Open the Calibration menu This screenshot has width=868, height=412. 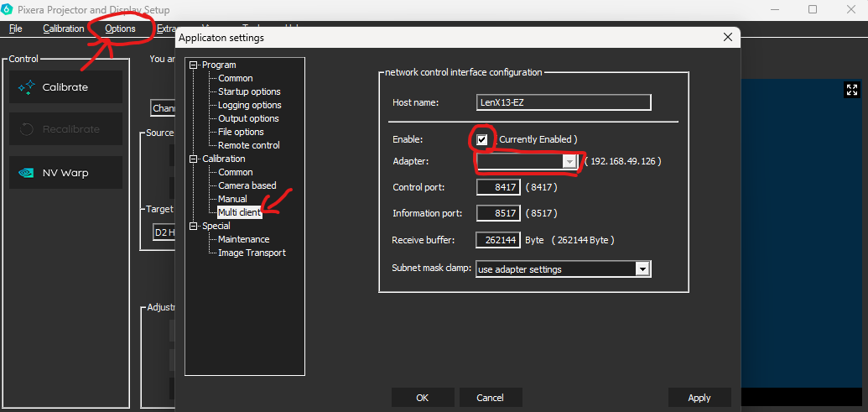point(64,29)
